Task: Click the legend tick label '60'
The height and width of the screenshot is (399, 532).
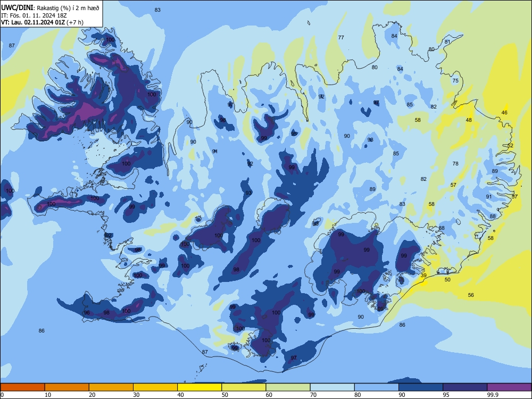Action: [269, 395]
